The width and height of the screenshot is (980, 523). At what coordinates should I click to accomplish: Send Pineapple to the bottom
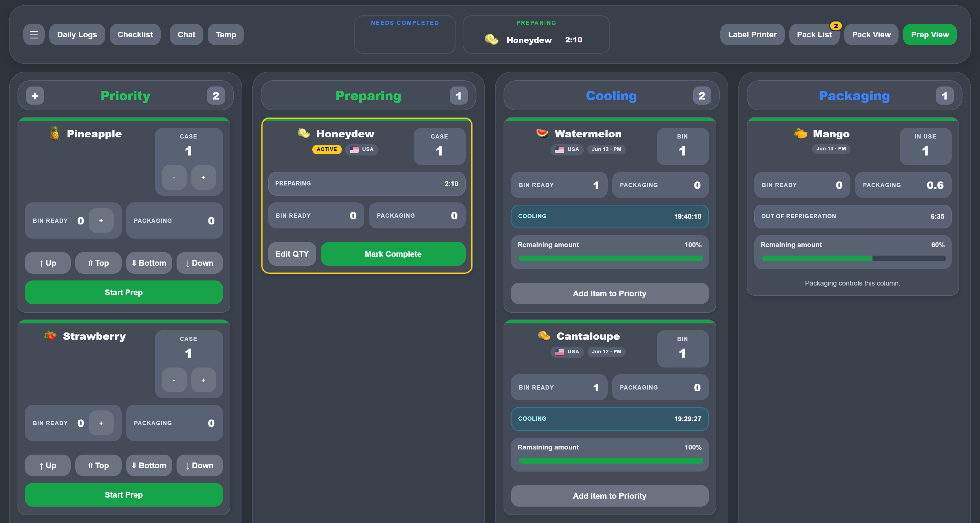(149, 263)
